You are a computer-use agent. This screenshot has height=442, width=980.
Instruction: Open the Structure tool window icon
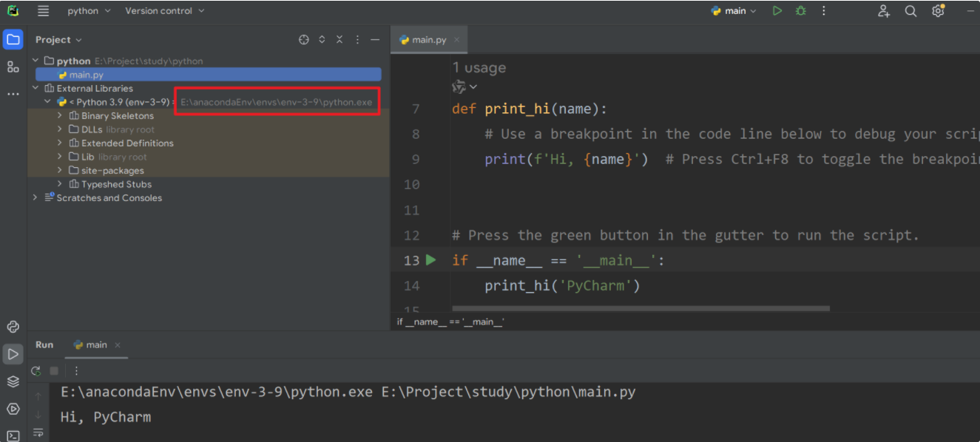[13, 67]
